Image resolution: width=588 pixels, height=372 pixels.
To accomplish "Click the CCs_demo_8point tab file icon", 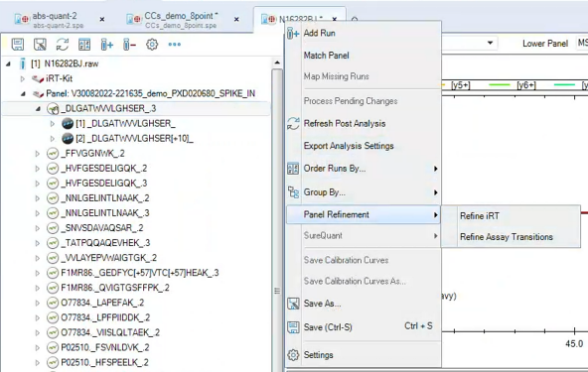I will click(x=134, y=19).
